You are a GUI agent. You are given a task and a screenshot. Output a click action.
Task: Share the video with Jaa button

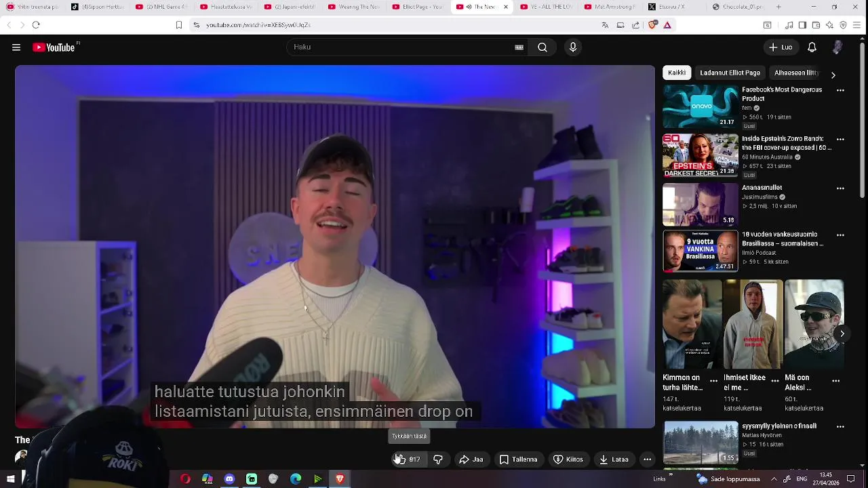[471, 460]
